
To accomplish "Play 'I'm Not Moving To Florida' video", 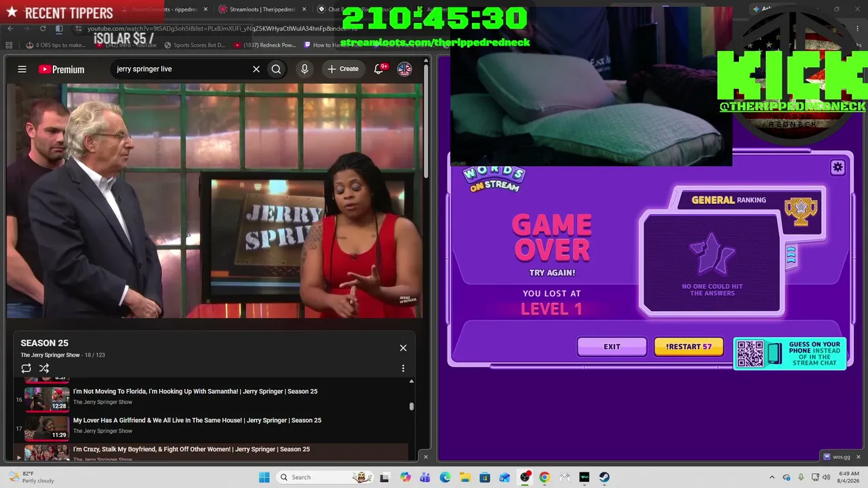I will click(x=195, y=391).
